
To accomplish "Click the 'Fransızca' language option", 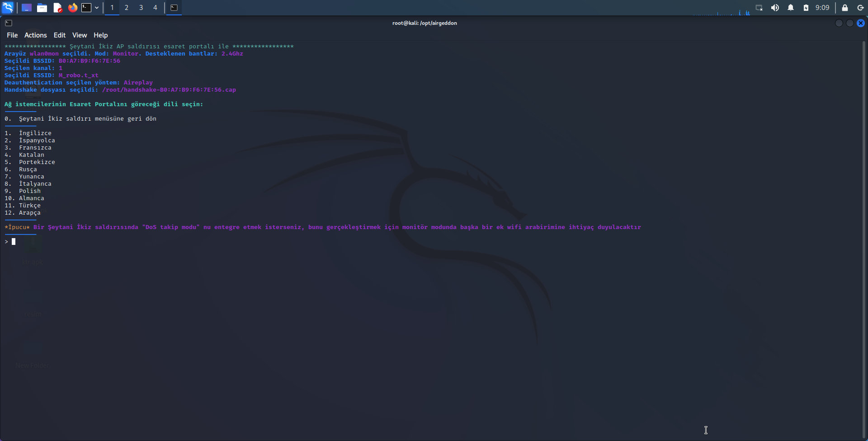I will [35, 148].
